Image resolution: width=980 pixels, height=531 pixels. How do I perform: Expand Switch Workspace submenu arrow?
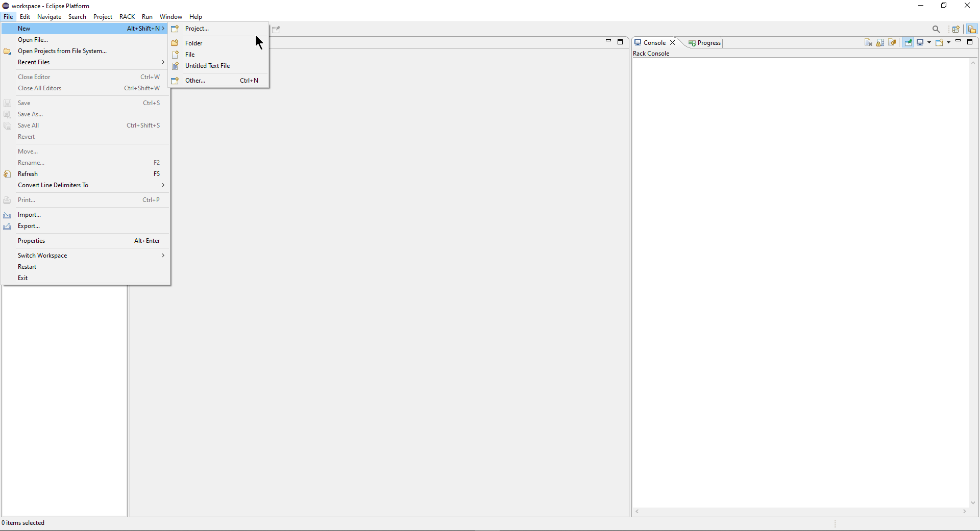pyautogui.click(x=163, y=256)
